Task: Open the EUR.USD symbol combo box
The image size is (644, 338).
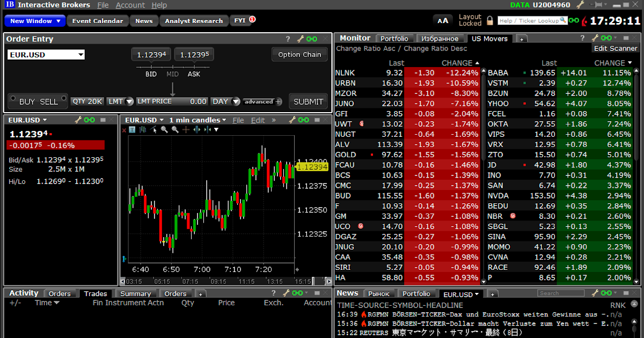Action: [x=46, y=55]
